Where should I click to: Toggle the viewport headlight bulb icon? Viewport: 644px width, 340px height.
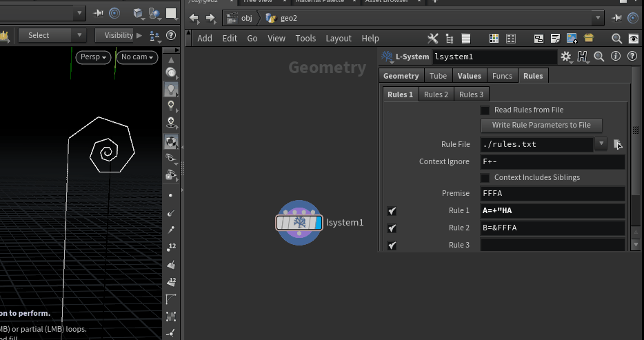coord(171,89)
